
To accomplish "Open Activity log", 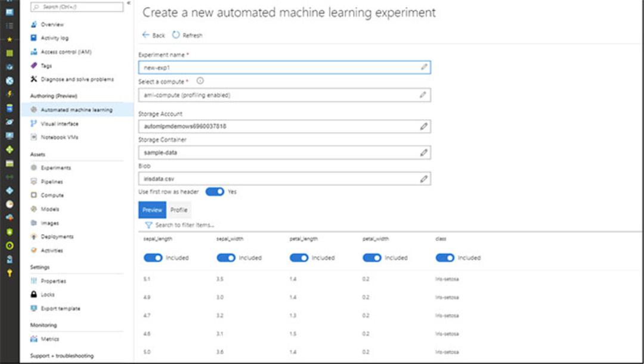I will (x=54, y=38).
